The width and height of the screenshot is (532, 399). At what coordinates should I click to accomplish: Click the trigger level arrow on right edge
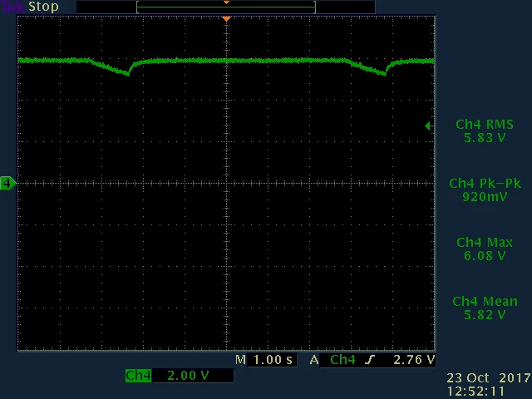coord(429,126)
